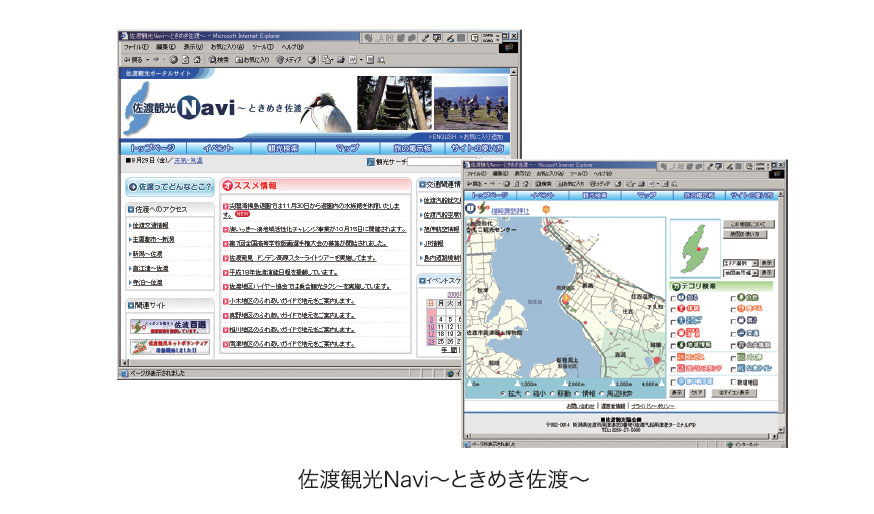
Task: Click the red toki bird logo above map
Action: point(483,209)
